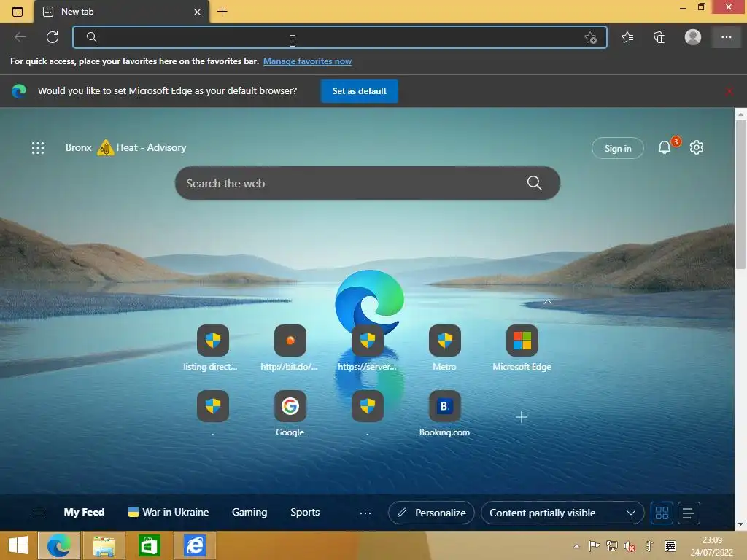
Task: Open the Bronx Heat Advisory weather
Action: [x=125, y=147]
